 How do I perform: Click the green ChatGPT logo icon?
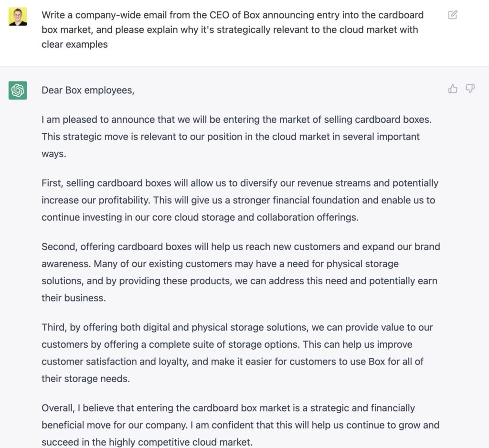[18, 90]
